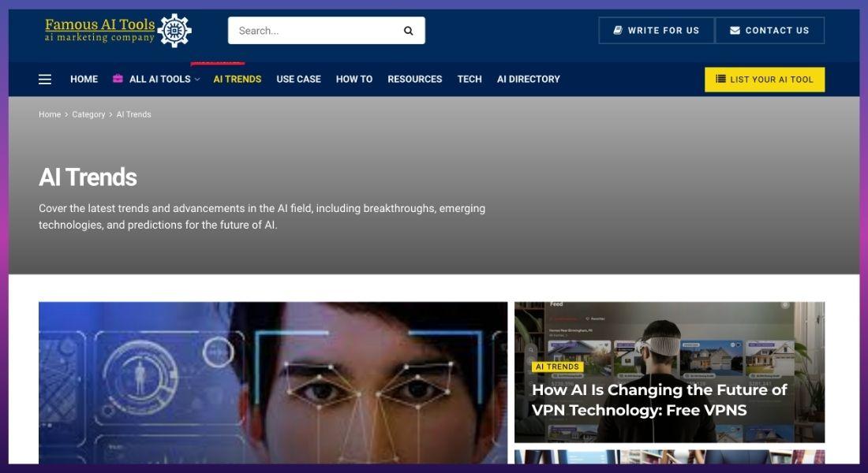The height and width of the screenshot is (473, 868).
Task: Click the briefcase icon beside All AI Tools
Action: pyautogui.click(x=118, y=79)
